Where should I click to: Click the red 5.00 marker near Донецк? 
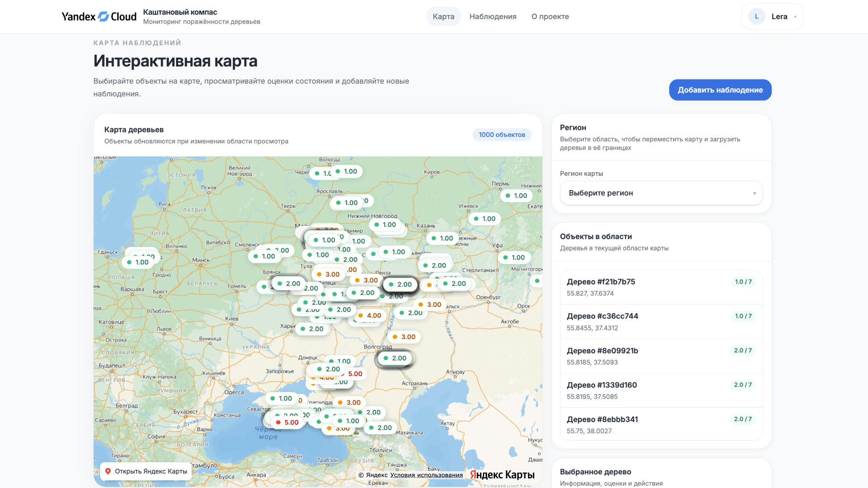point(355,374)
